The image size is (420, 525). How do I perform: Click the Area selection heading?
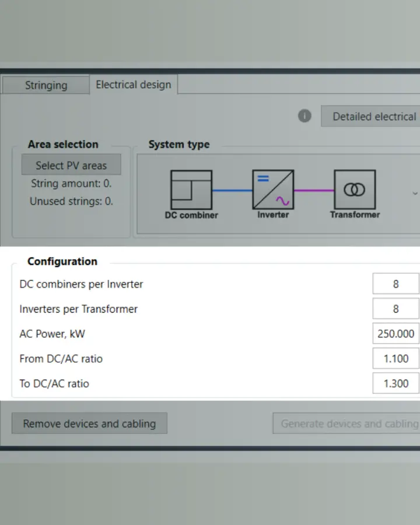coord(63,144)
